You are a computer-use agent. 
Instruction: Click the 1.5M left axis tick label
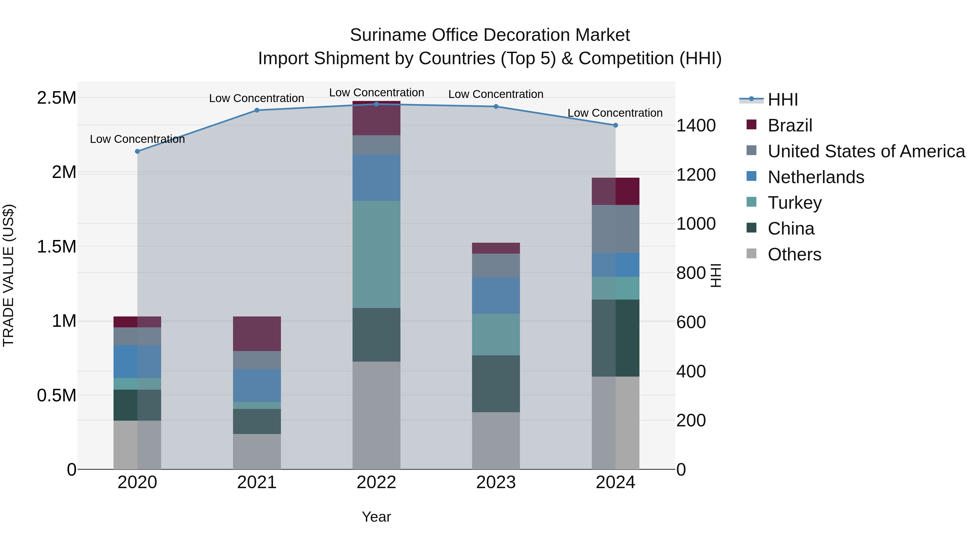pyautogui.click(x=57, y=247)
